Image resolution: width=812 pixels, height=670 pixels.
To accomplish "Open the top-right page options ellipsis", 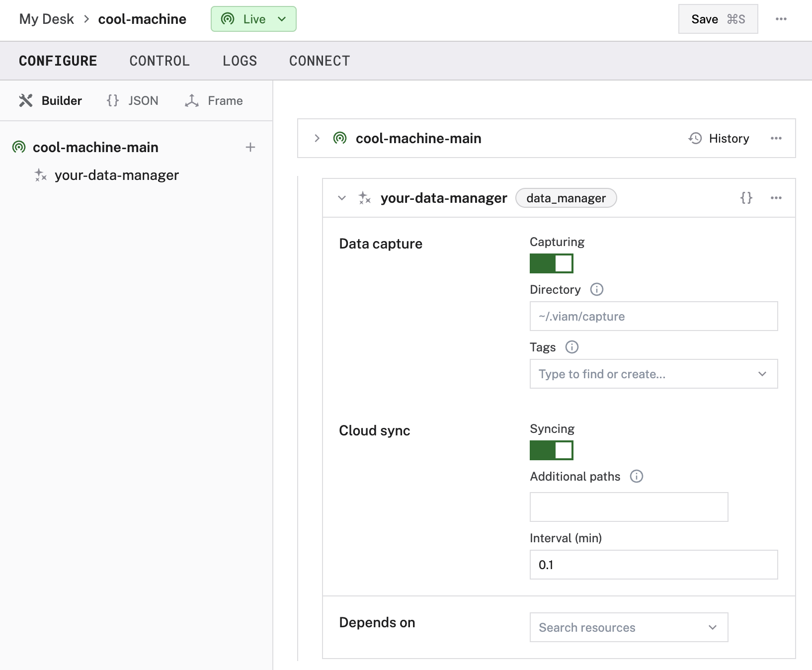I will 781,19.
